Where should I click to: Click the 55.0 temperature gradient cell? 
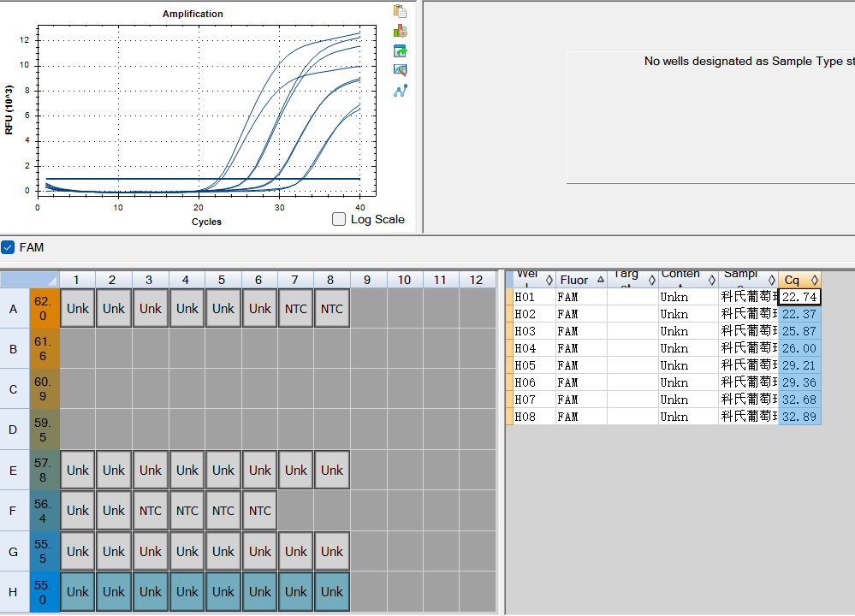click(44, 592)
